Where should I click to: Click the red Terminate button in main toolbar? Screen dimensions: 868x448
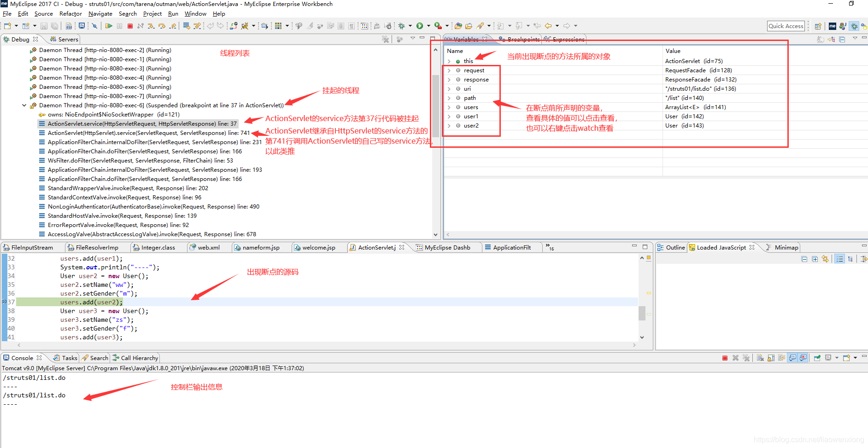point(130,26)
